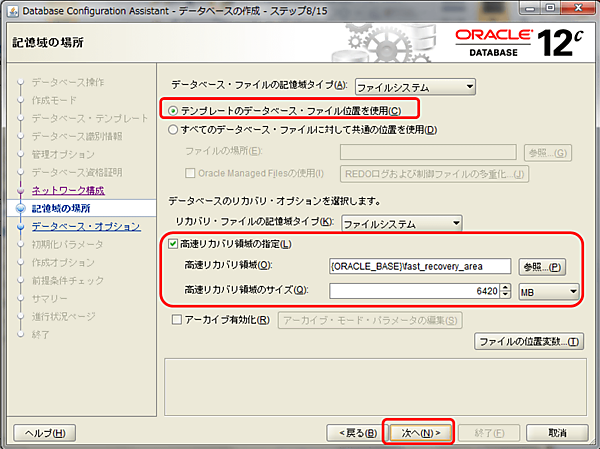Click the Oracle Database 12c logo
This screenshot has height=449, width=600.
[x=519, y=43]
